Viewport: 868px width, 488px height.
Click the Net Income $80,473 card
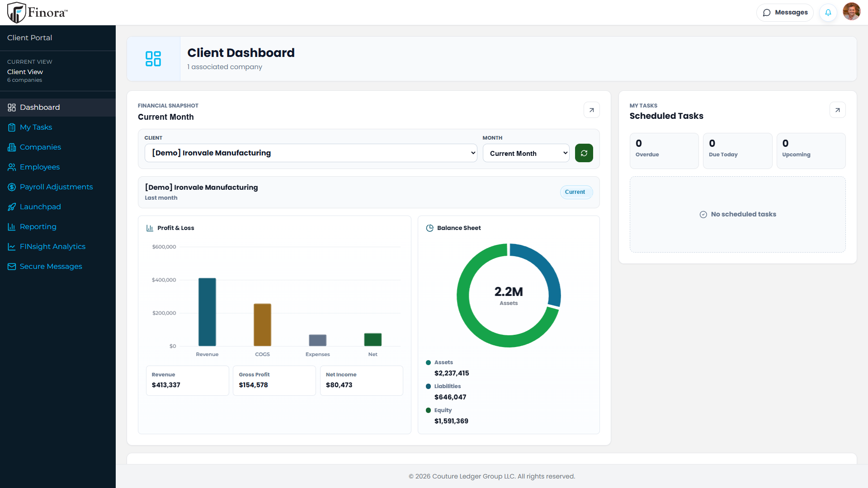(x=362, y=380)
